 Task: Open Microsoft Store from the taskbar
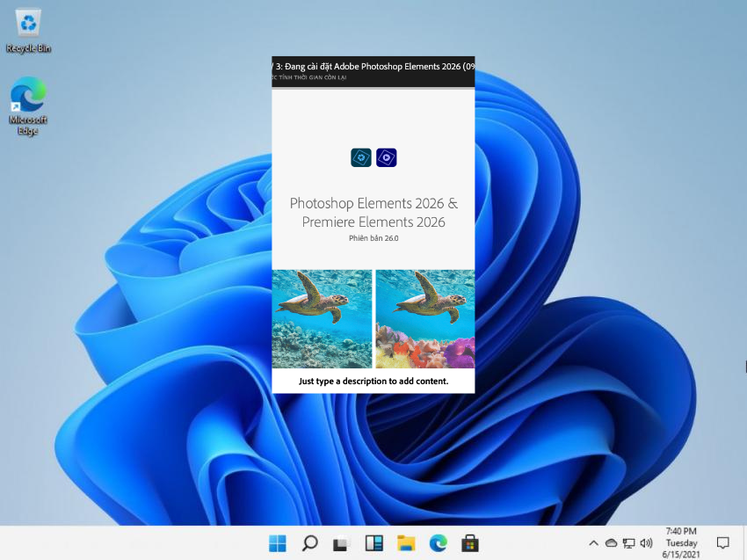coord(469,543)
